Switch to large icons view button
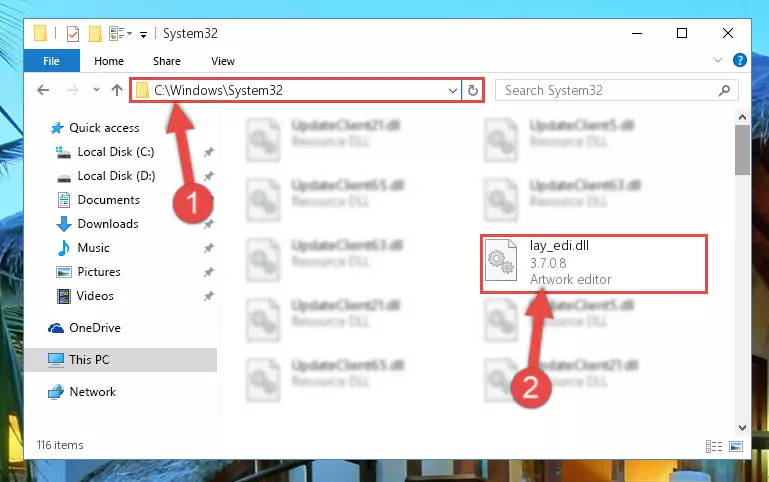 coord(736,446)
